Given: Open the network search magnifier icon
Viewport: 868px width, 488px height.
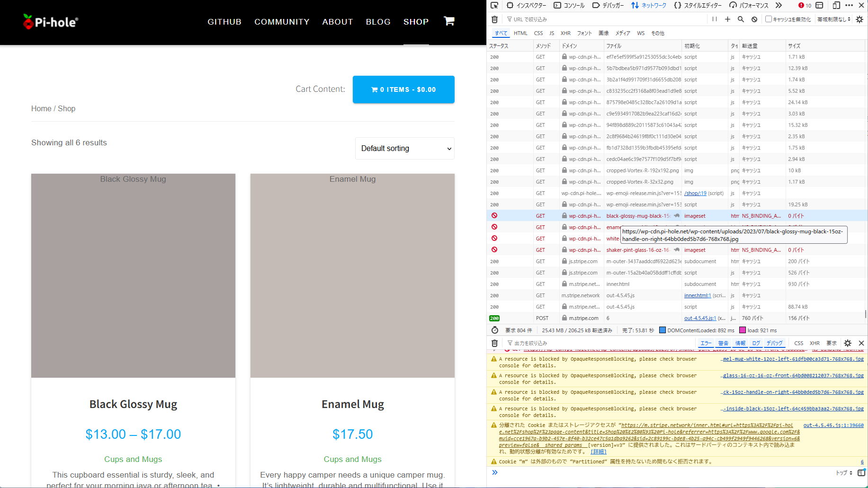Looking at the screenshot, I should 741,19.
